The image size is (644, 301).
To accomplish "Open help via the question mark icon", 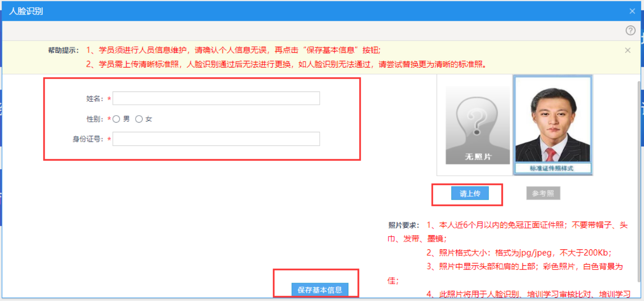I will (x=630, y=31).
